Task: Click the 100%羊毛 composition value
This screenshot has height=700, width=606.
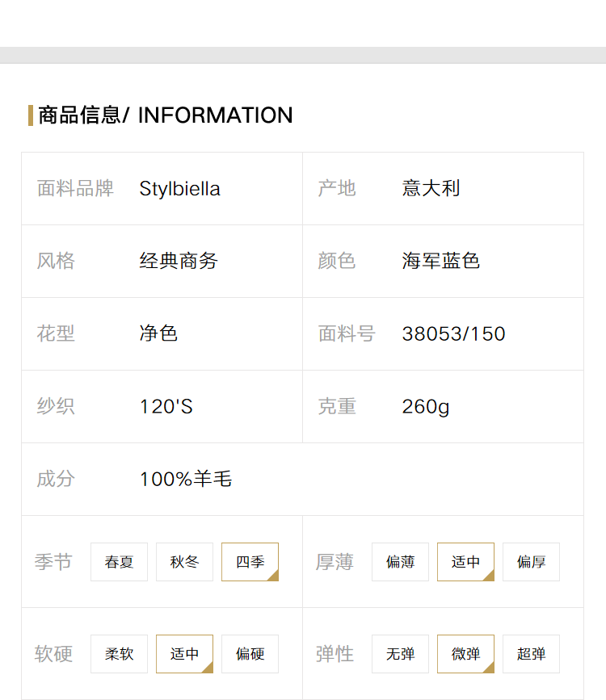Action: point(186,479)
